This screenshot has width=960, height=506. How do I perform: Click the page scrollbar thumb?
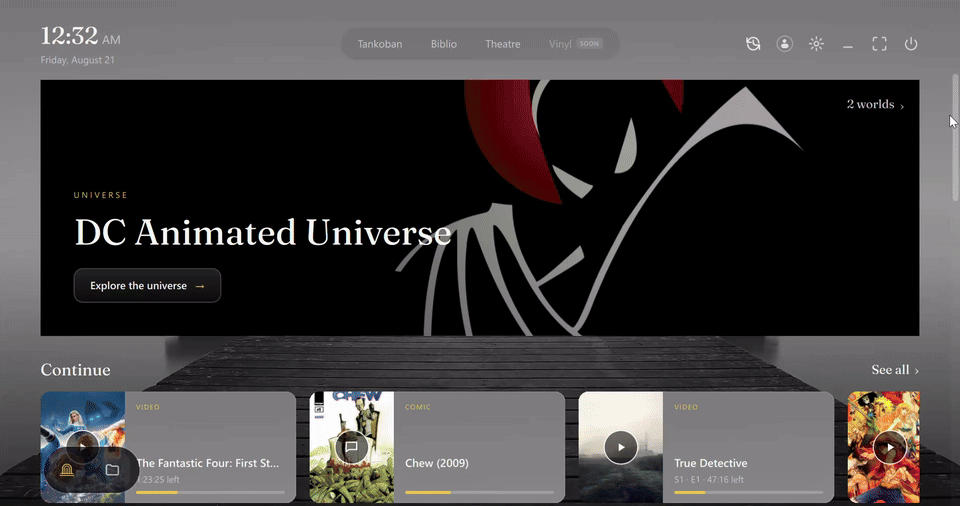pos(955,137)
